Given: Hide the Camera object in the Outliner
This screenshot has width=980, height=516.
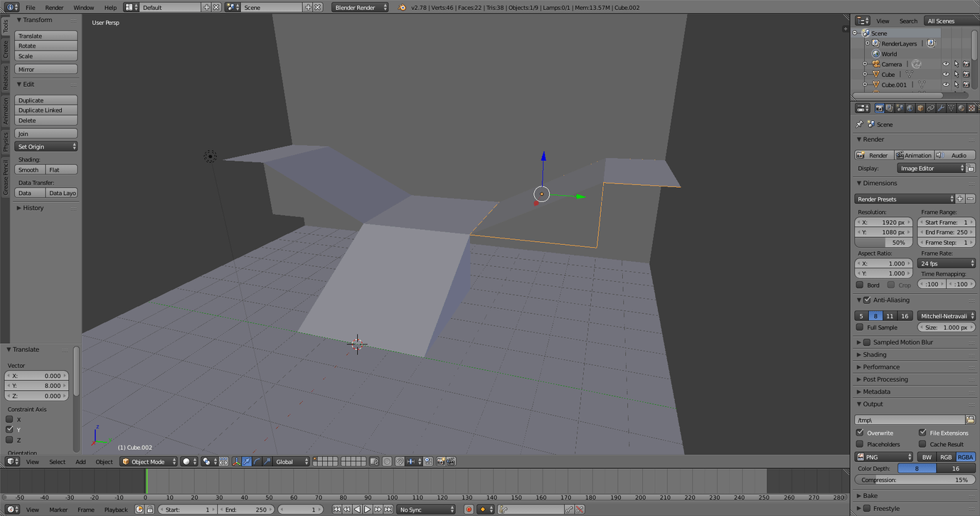Looking at the screenshot, I should pyautogui.click(x=945, y=63).
